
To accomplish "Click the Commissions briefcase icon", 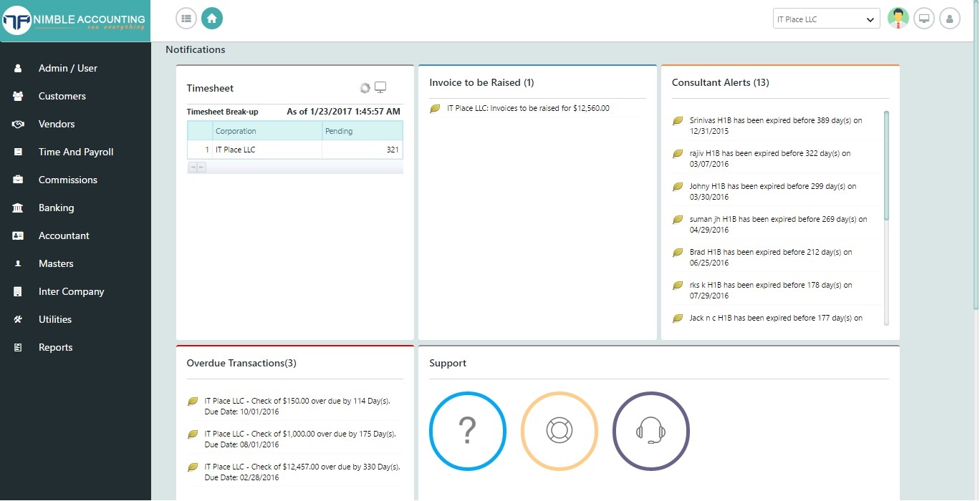I will click(x=18, y=180).
